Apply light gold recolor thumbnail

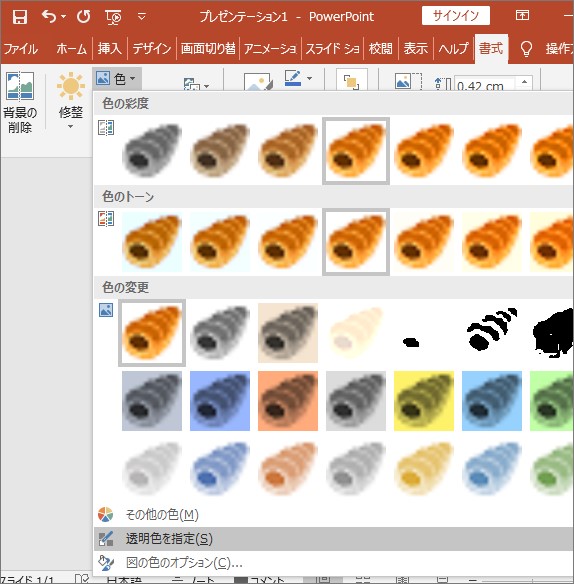(424, 469)
